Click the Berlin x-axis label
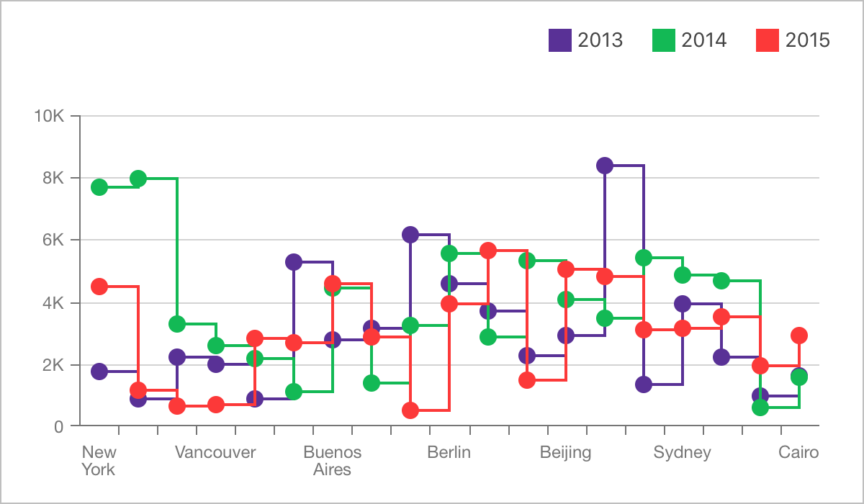 [x=449, y=453]
